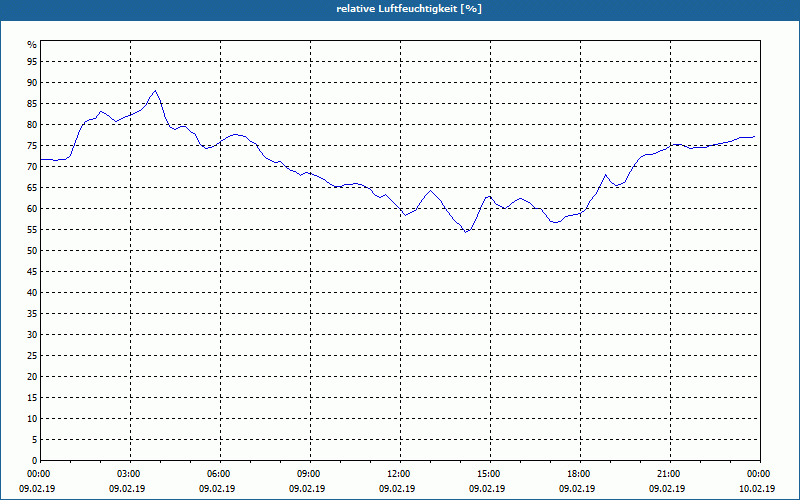The image size is (800, 500).
Task: Click the y-axis tick label '30'
Action: coord(32,335)
